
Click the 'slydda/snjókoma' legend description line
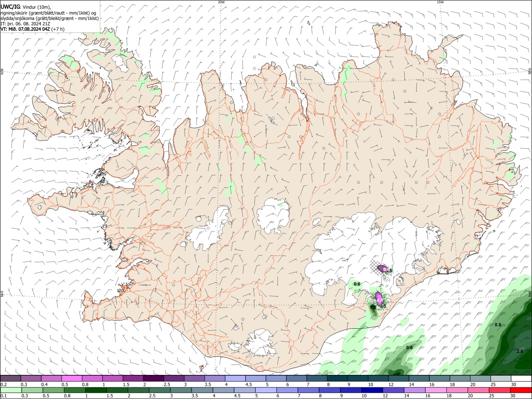pyautogui.click(x=49, y=18)
